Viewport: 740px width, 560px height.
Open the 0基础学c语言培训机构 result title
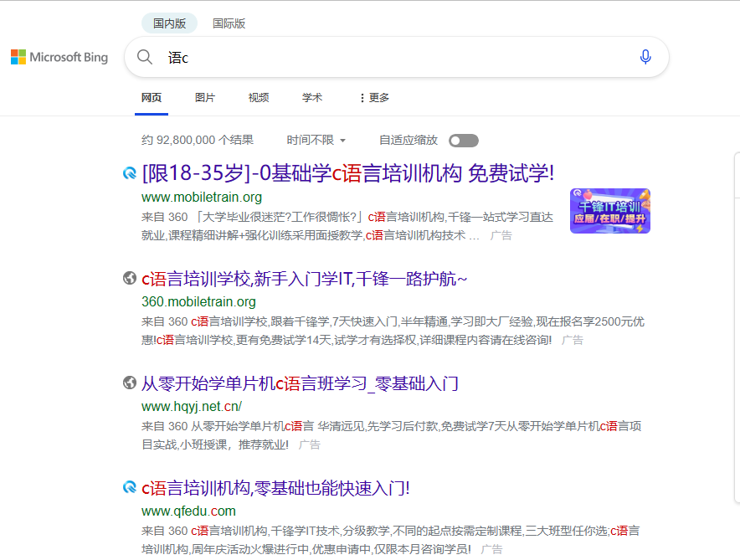(348, 173)
